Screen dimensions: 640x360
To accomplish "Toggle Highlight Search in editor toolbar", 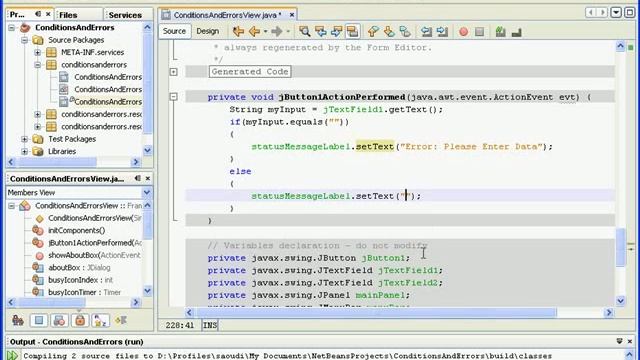I will point(353,31).
